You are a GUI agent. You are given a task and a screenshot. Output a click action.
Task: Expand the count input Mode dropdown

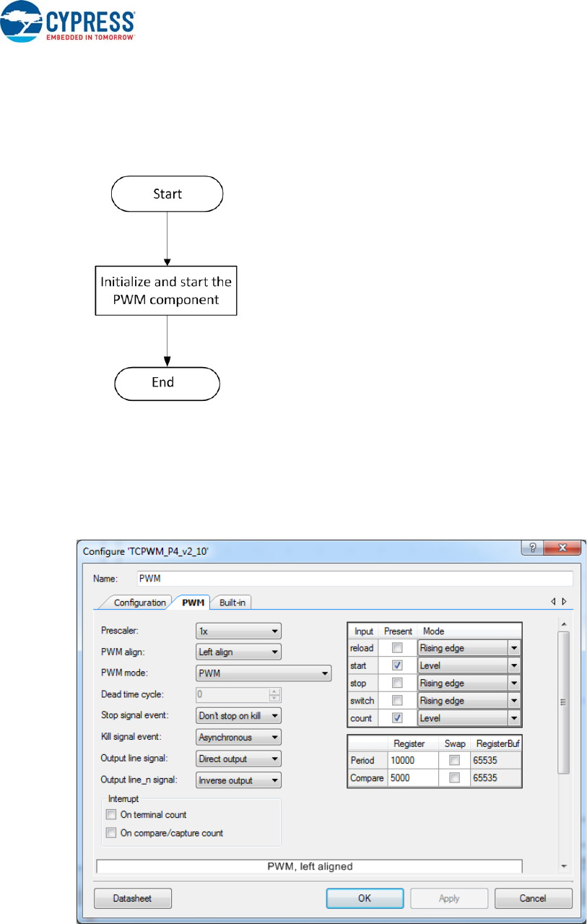click(x=513, y=718)
